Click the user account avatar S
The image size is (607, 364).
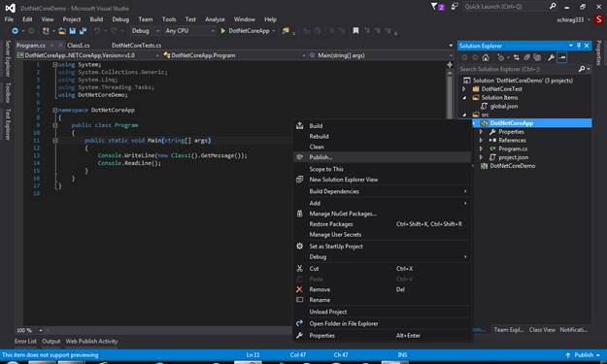coord(599,19)
